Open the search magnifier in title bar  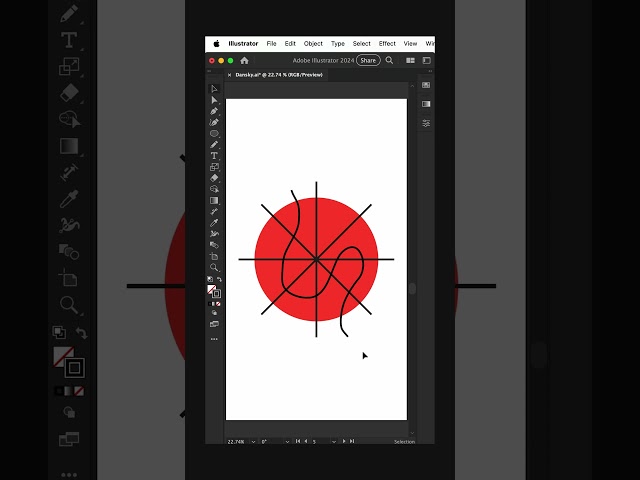pos(389,60)
